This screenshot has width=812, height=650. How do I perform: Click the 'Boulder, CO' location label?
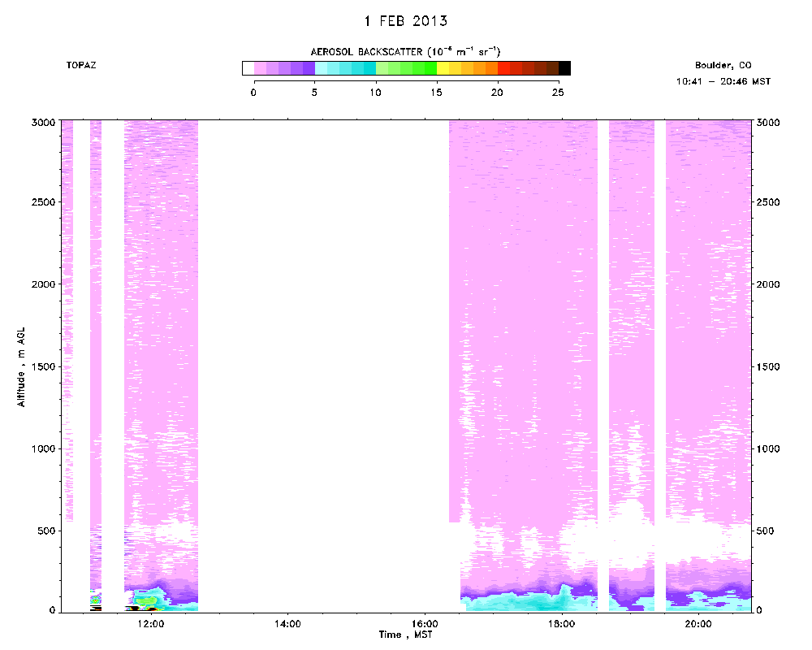(723, 65)
